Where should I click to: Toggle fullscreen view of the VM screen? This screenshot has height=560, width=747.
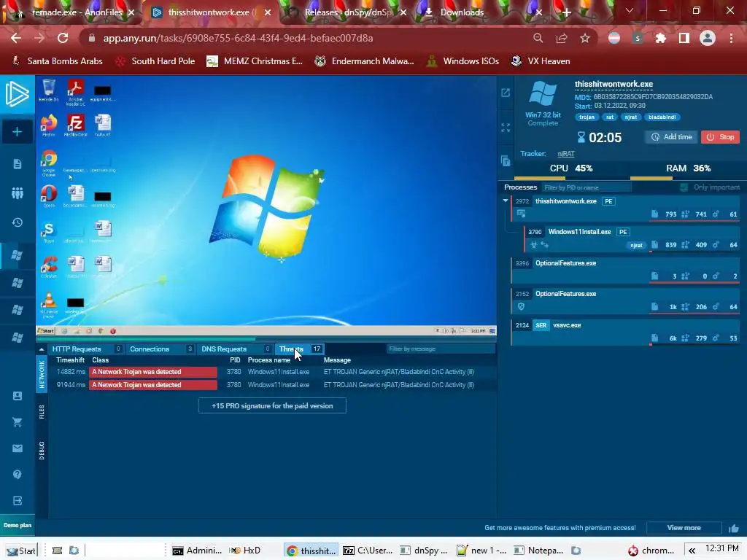[506, 127]
